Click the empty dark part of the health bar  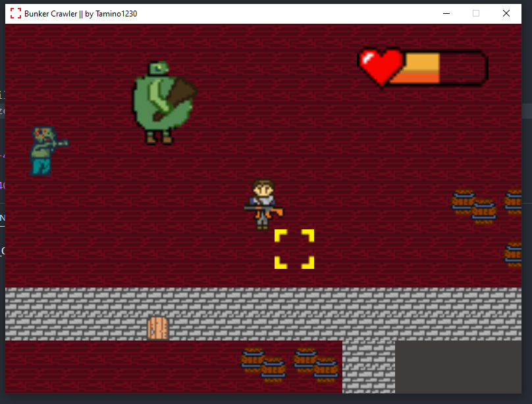coord(463,68)
